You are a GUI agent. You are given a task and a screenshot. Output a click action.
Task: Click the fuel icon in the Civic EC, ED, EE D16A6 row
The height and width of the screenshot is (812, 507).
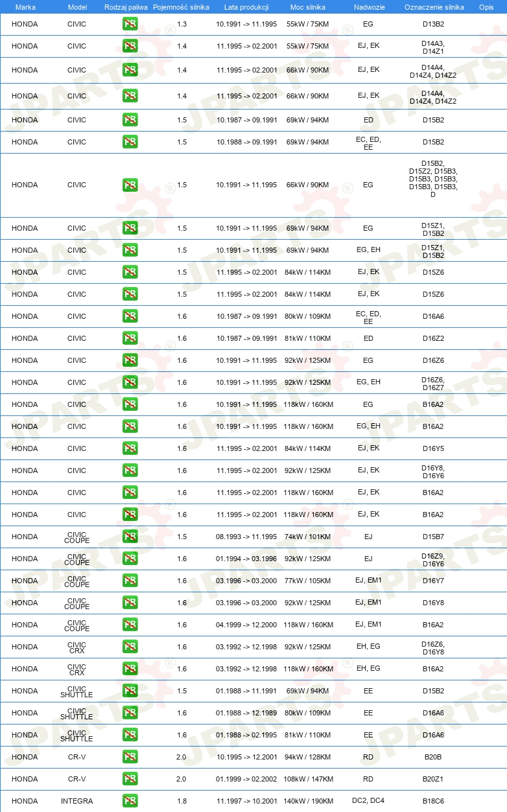point(130,316)
